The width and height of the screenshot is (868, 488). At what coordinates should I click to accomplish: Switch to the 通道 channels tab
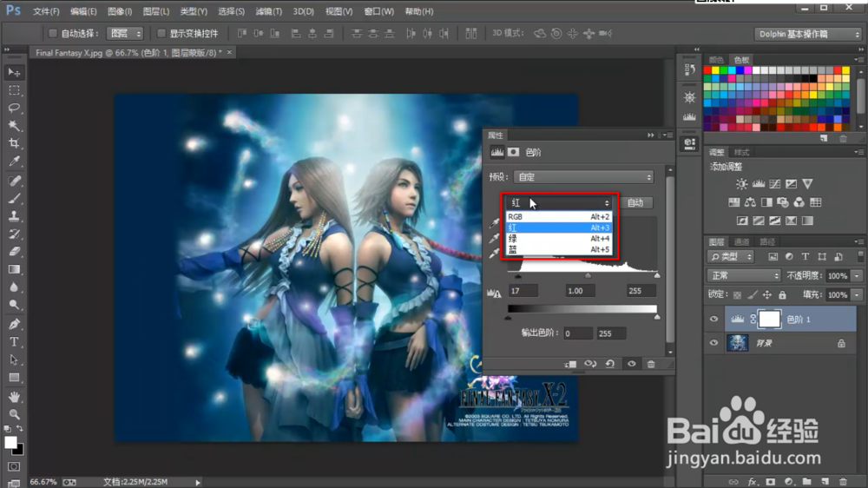[x=741, y=241]
